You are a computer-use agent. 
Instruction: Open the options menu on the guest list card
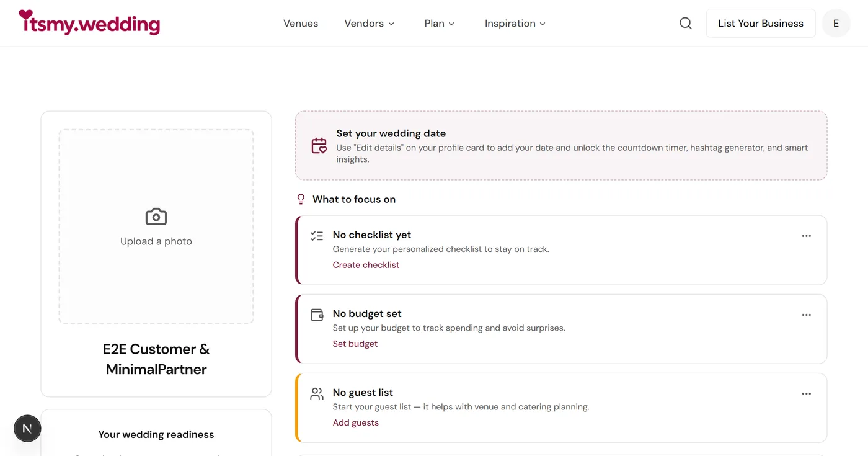coord(806,393)
